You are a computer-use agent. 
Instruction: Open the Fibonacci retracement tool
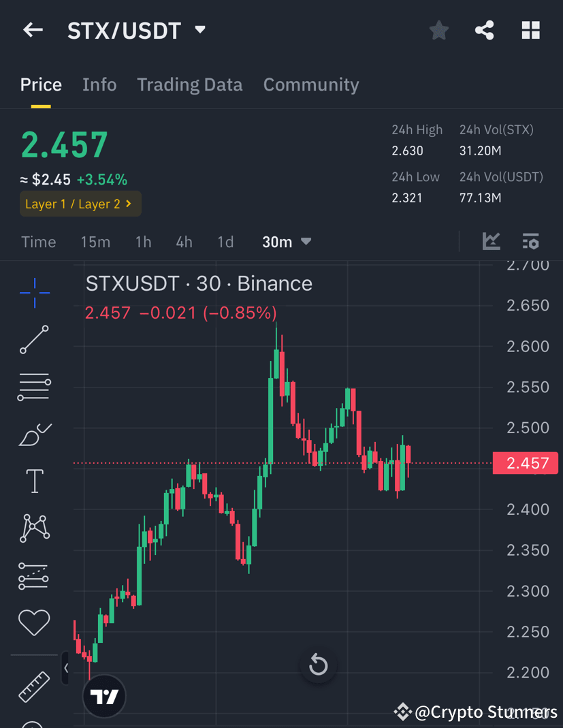(x=34, y=387)
